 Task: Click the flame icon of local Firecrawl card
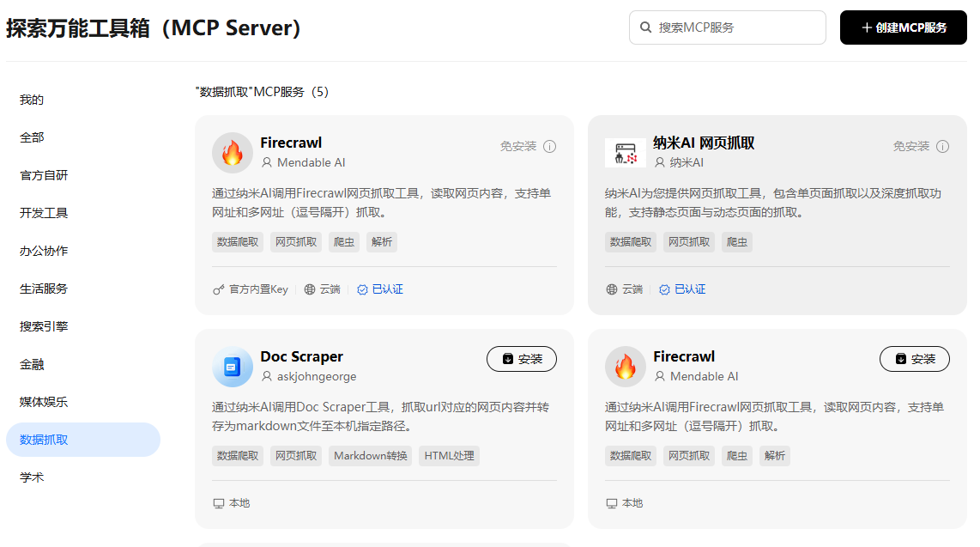(625, 367)
